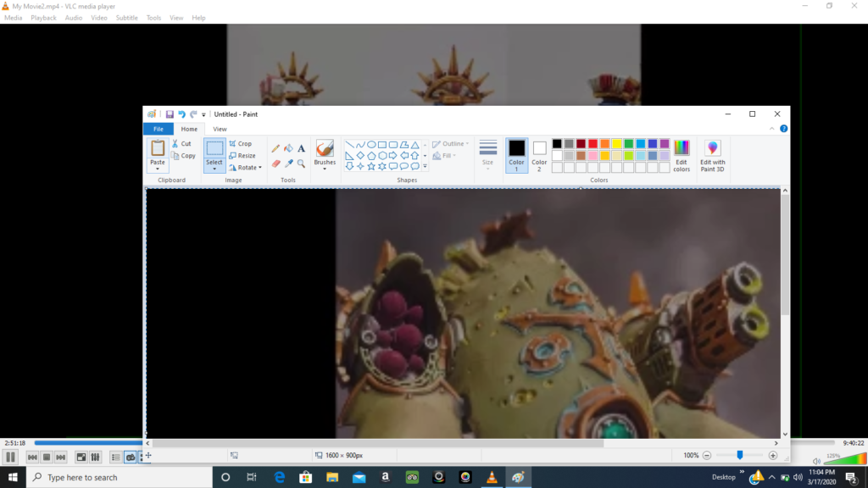
Task: Click Edit with Paint 3D
Action: coord(712,156)
